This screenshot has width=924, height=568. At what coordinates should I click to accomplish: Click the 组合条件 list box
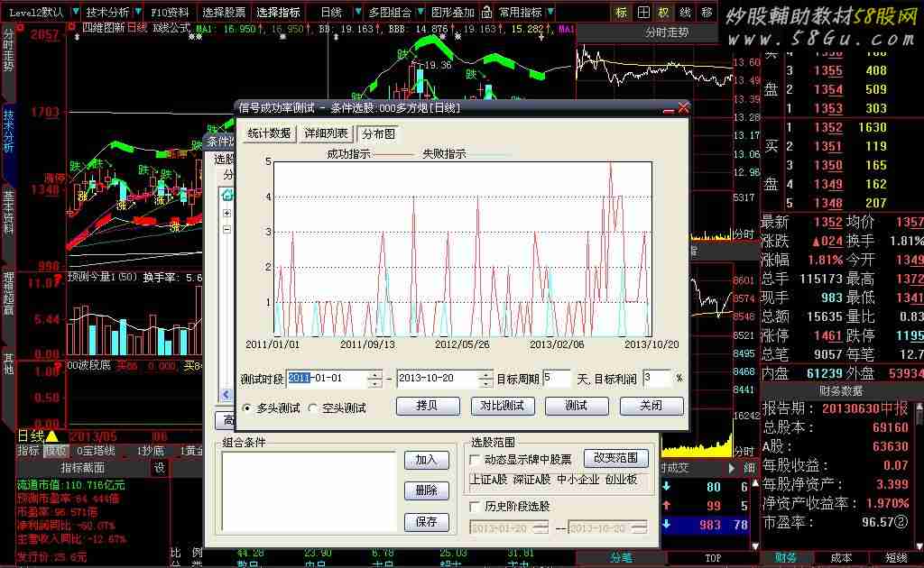point(309,491)
